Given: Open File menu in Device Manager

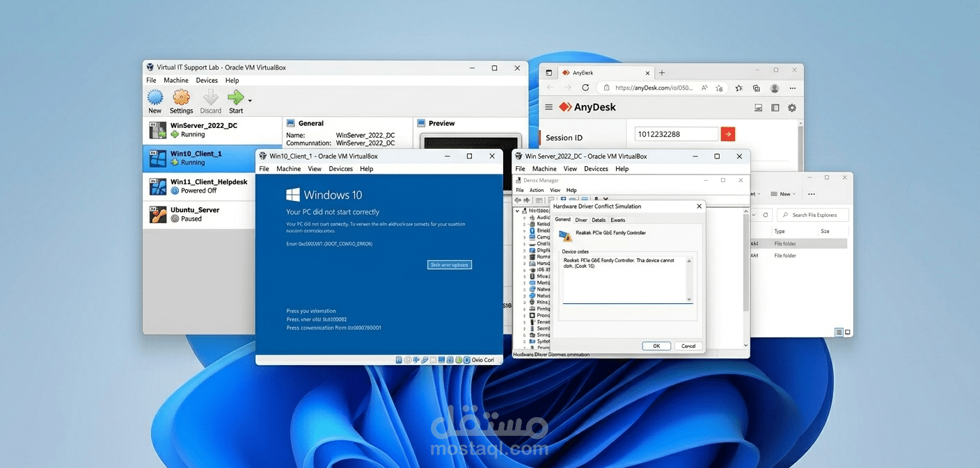Looking at the screenshot, I should point(519,190).
